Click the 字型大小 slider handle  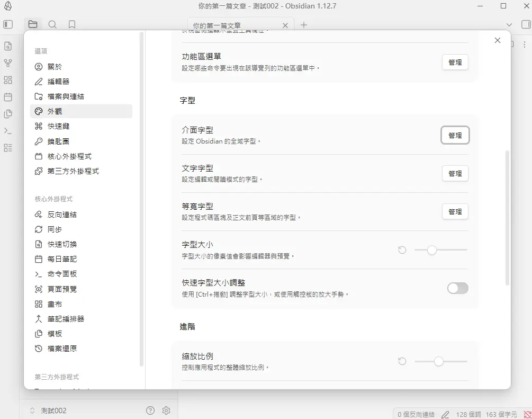[432, 250]
